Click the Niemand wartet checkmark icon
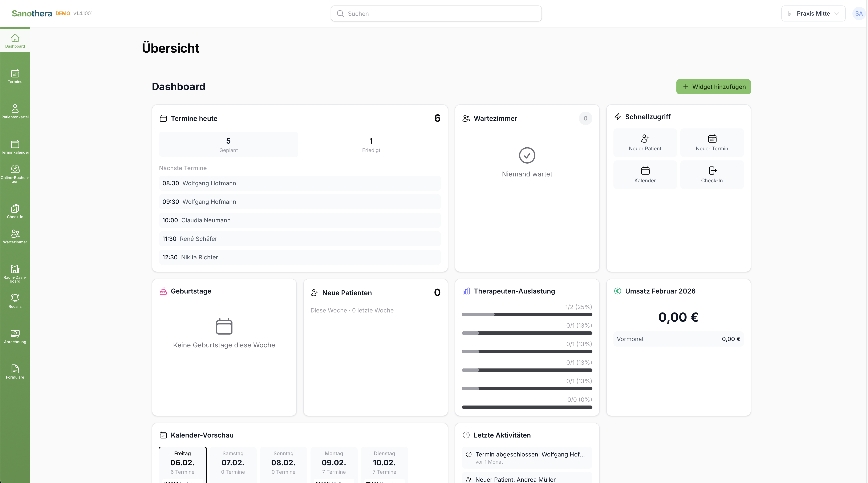Viewport: 868px width, 483px height. click(527, 156)
